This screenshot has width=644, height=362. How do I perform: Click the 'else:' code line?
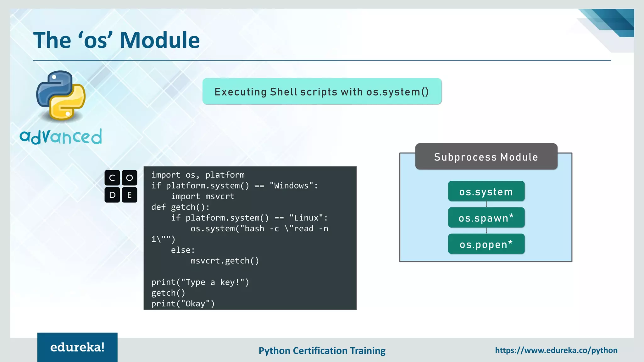tap(183, 250)
